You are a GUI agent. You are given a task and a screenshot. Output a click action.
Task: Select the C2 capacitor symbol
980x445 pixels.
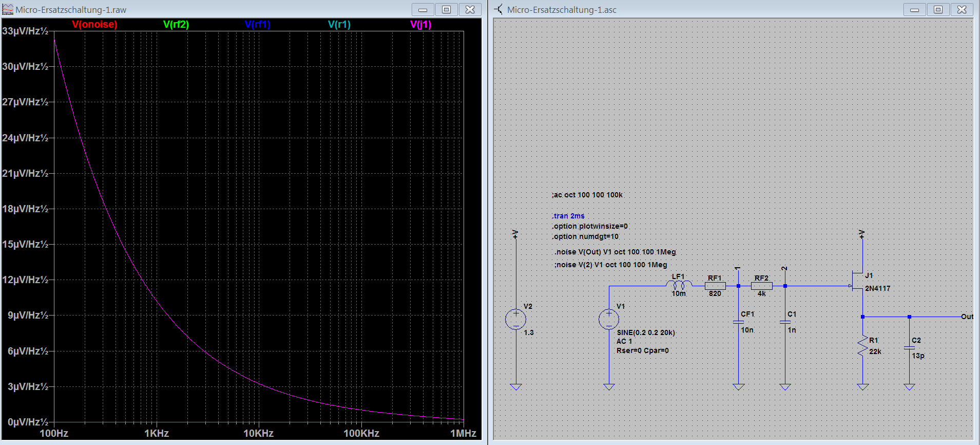pyautogui.click(x=909, y=348)
